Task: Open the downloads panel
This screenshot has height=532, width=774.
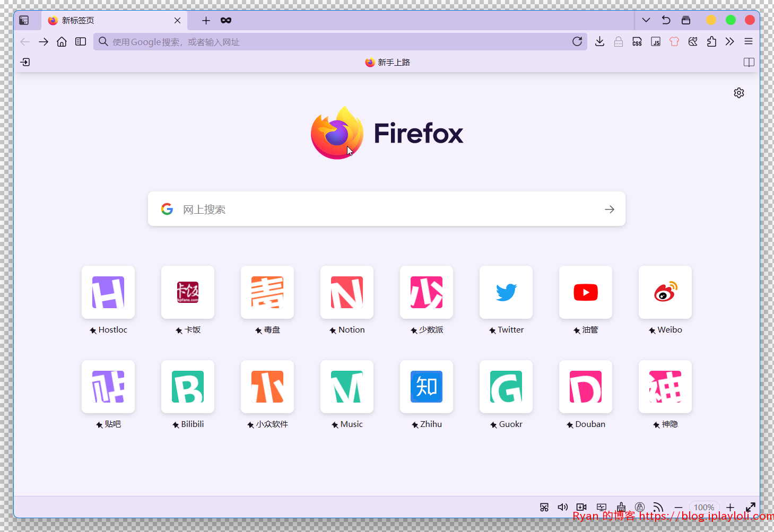Action: click(x=599, y=42)
